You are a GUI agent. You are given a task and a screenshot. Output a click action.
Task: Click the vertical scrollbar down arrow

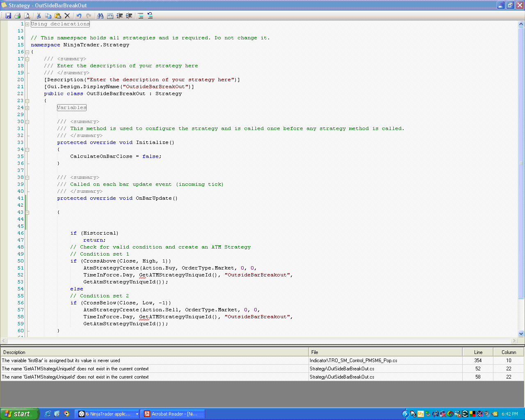pos(521,333)
